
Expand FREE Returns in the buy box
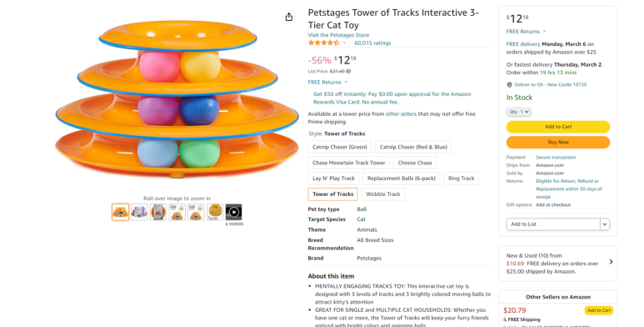527,31
